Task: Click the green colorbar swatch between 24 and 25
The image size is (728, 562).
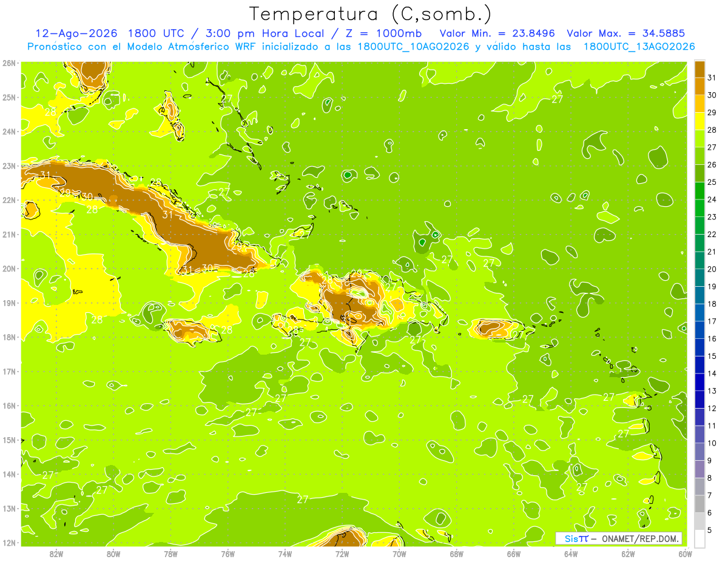Action: [699, 191]
